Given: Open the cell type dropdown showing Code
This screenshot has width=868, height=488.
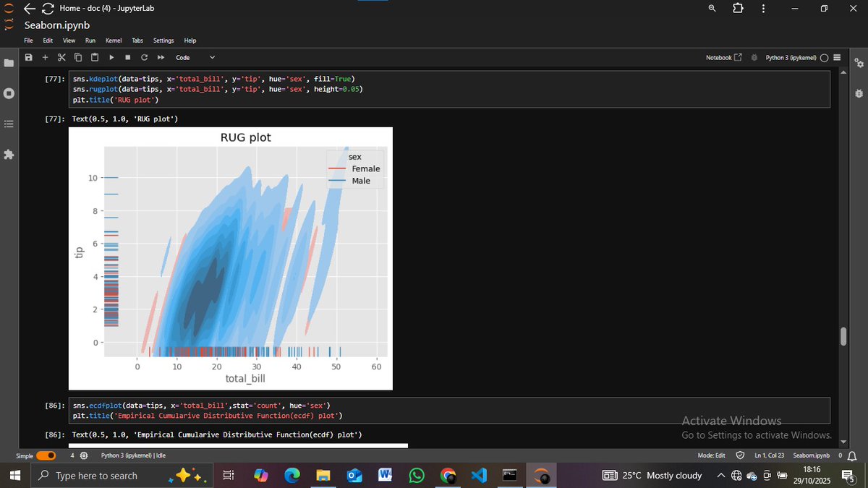Looking at the screenshot, I should 193,57.
